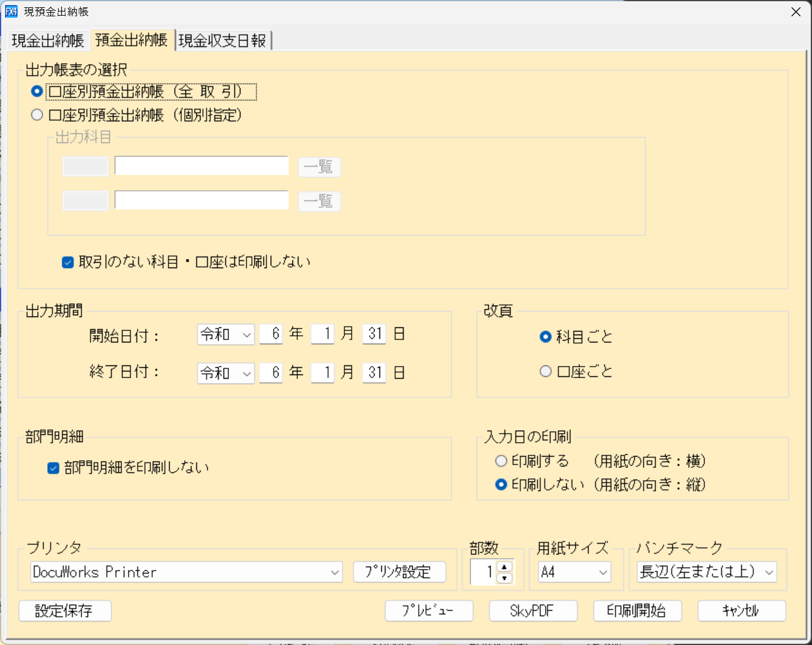Viewport: 812px width, 645px height.
Task: Start printing with 印刷開始
Action: point(637,611)
